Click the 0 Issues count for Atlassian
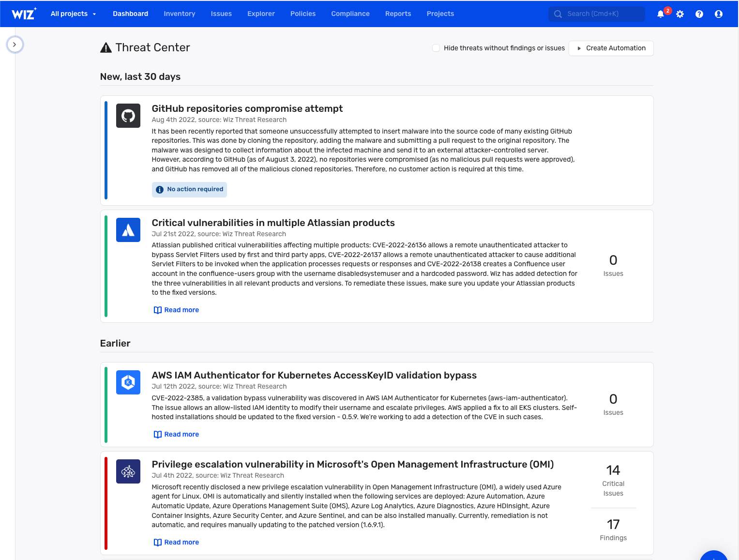This screenshot has width=739, height=560. pos(613,266)
